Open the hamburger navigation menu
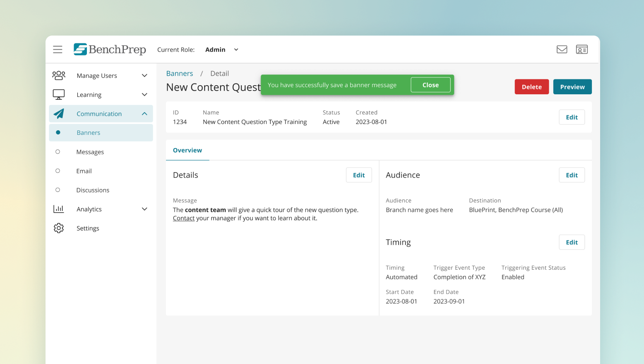Viewport: 644px width, 364px height. [58, 50]
